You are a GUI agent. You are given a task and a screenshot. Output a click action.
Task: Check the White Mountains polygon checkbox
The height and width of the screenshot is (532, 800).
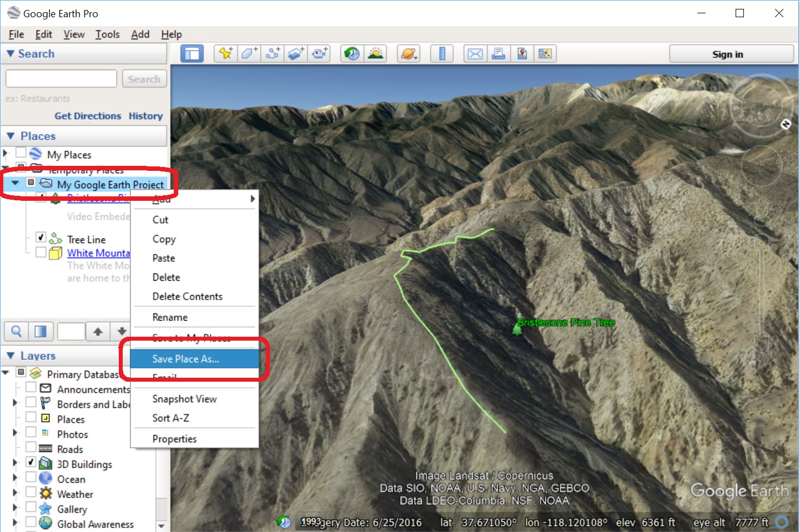[41, 252]
